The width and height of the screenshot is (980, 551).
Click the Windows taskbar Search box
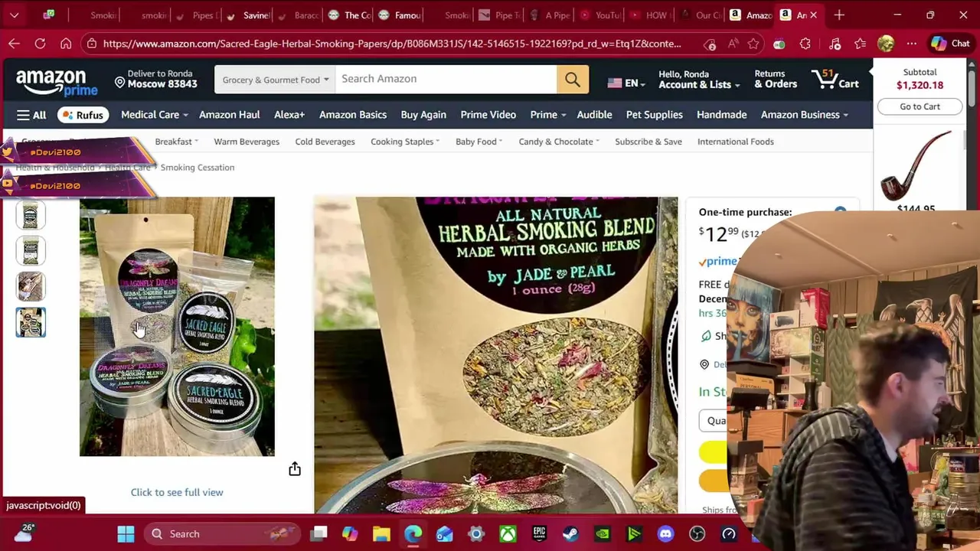pyautogui.click(x=223, y=533)
